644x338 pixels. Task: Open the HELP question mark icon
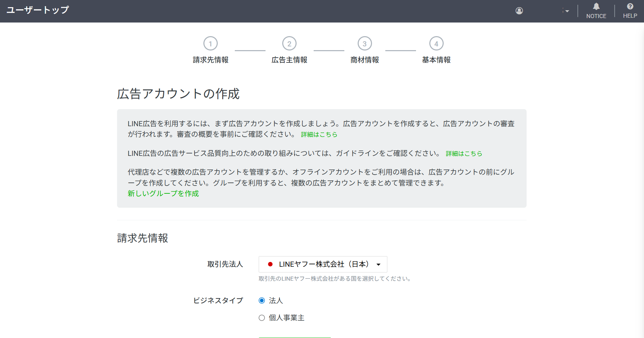(630, 7)
